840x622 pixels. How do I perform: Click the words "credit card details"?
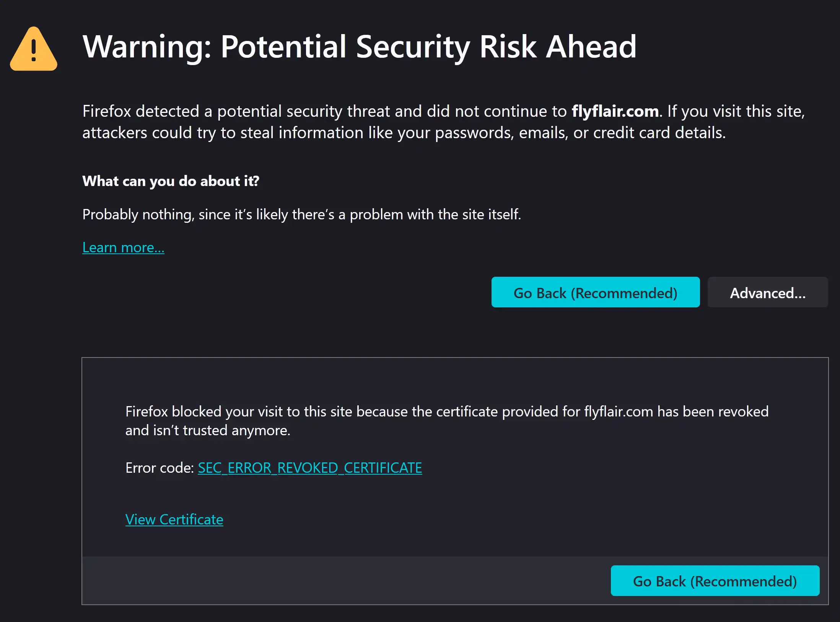click(x=658, y=133)
